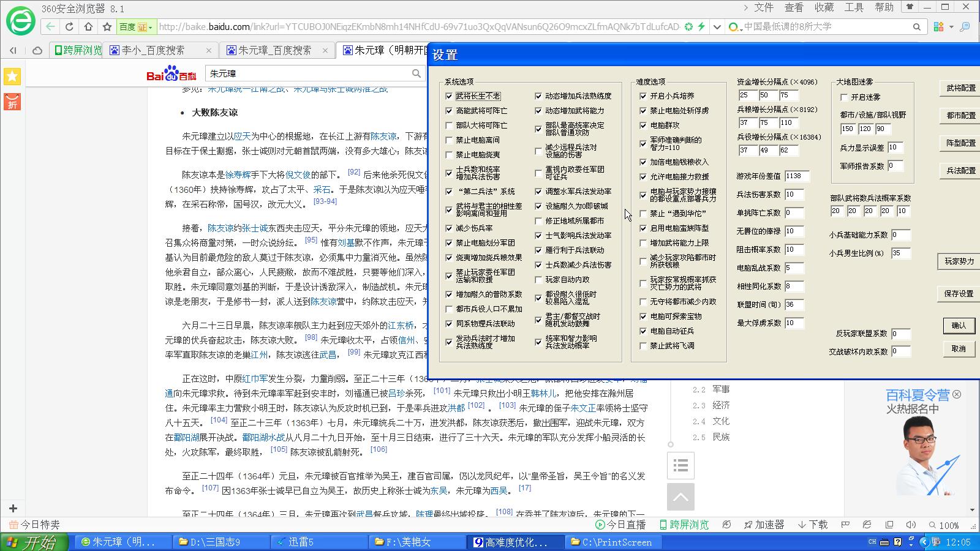Open the search engine selector dropdown

click(736, 28)
